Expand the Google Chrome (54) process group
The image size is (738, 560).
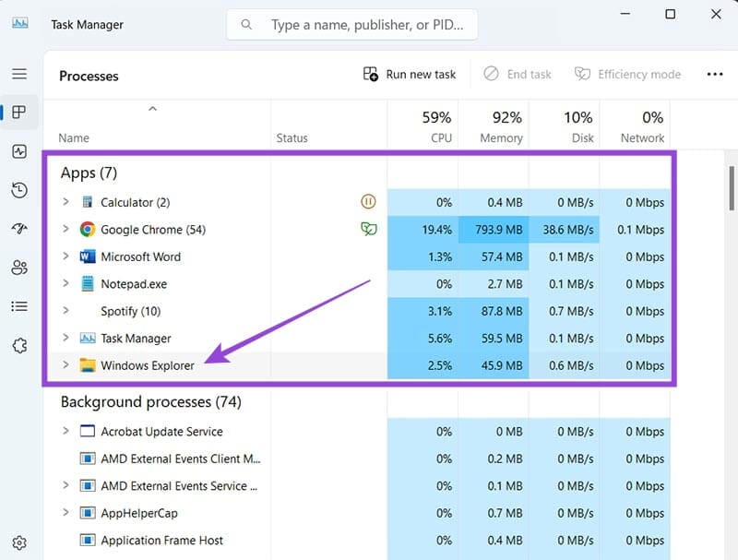[65, 229]
